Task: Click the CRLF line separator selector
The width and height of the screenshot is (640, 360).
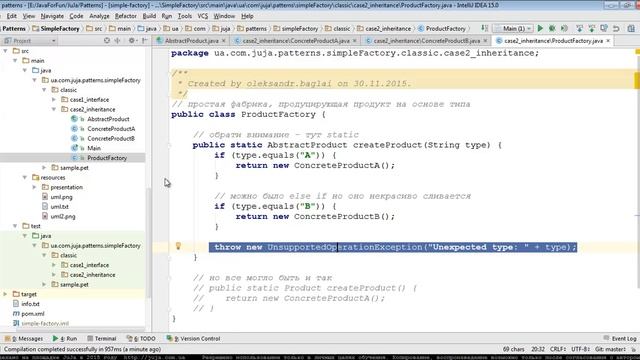Action: click(558, 349)
